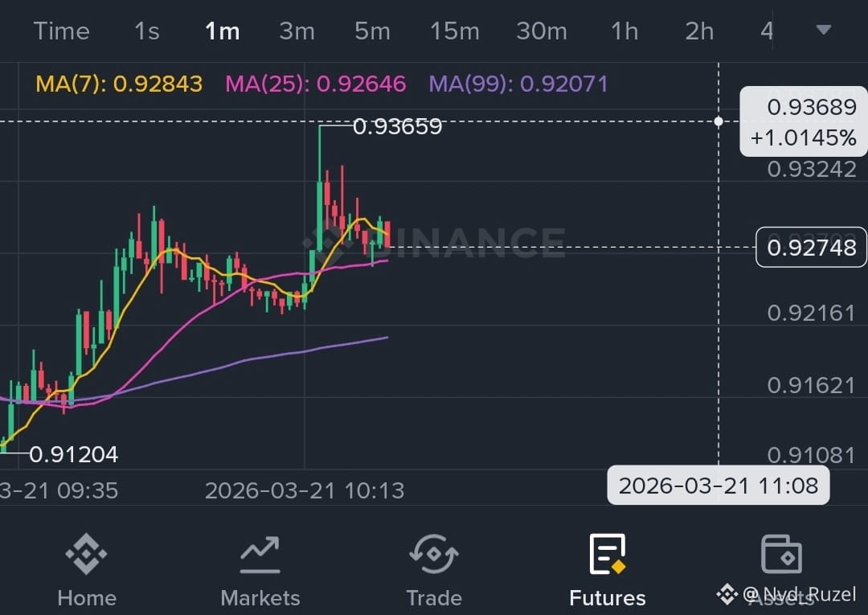
Task: Tap the MA(25) indicator label
Action: 316,84
